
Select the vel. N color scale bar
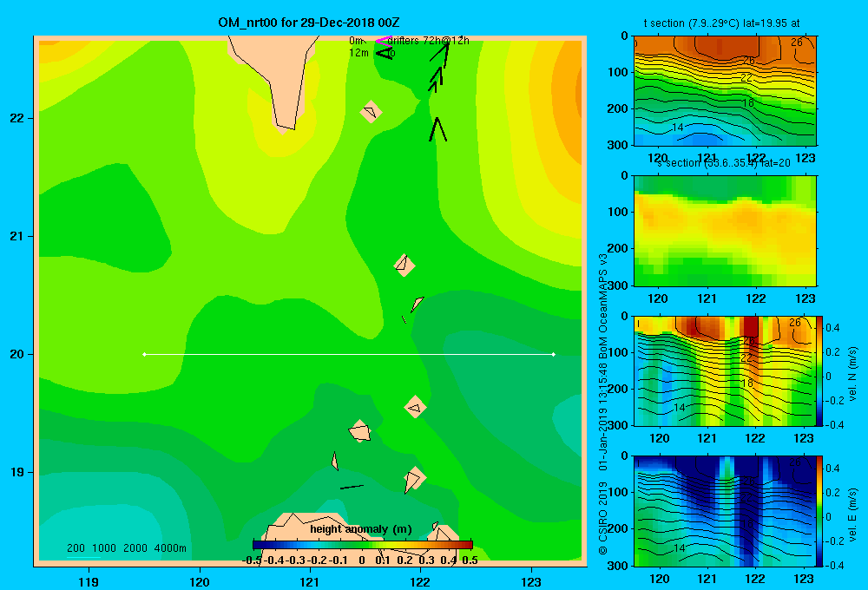819,370
